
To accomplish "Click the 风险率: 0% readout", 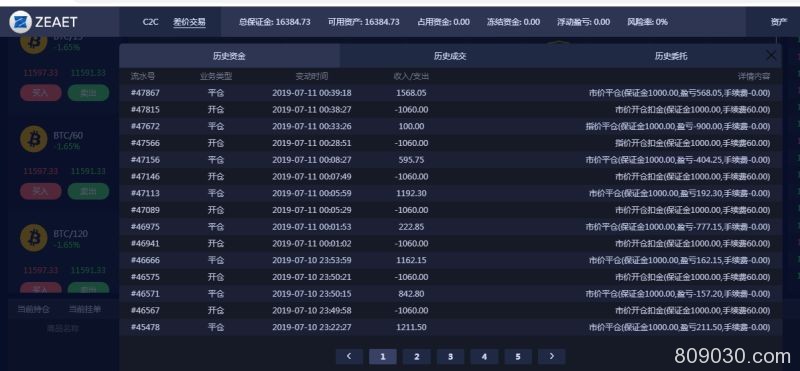I will click(647, 22).
